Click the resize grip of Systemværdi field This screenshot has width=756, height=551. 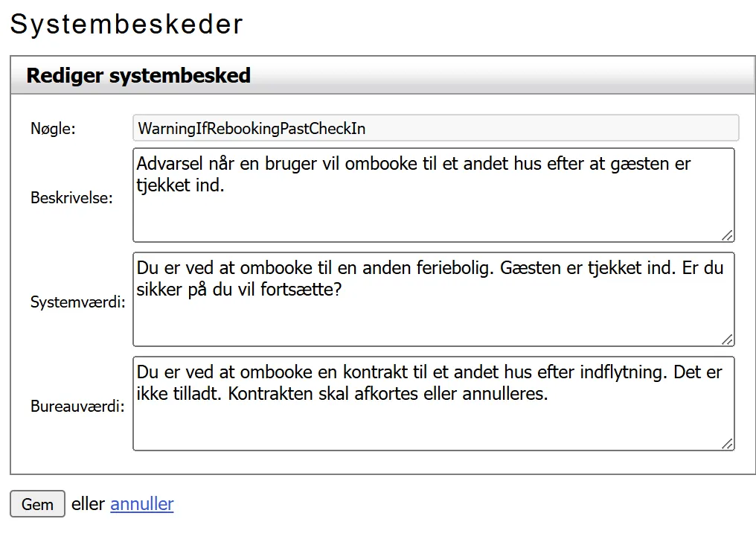click(727, 340)
